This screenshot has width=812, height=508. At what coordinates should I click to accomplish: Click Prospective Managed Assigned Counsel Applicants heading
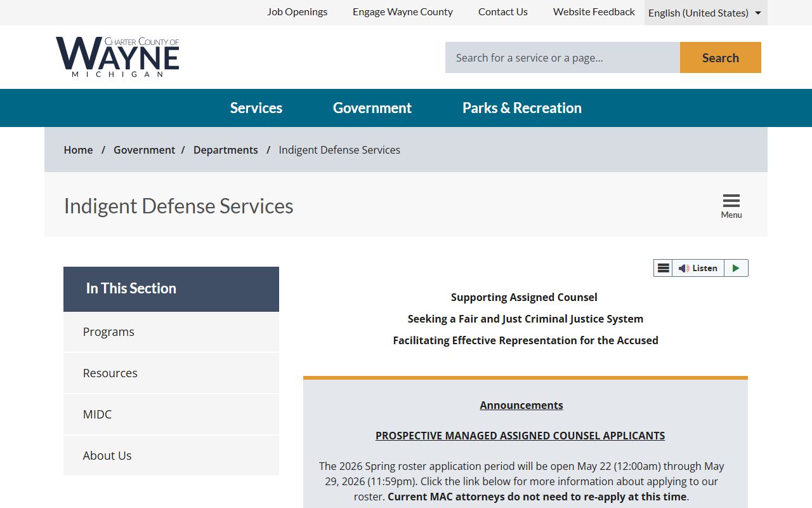click(520, 436)
